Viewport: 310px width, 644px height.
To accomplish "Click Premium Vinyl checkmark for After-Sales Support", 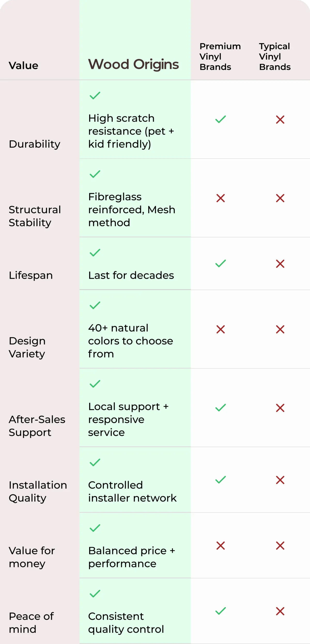I will point(221,408).
